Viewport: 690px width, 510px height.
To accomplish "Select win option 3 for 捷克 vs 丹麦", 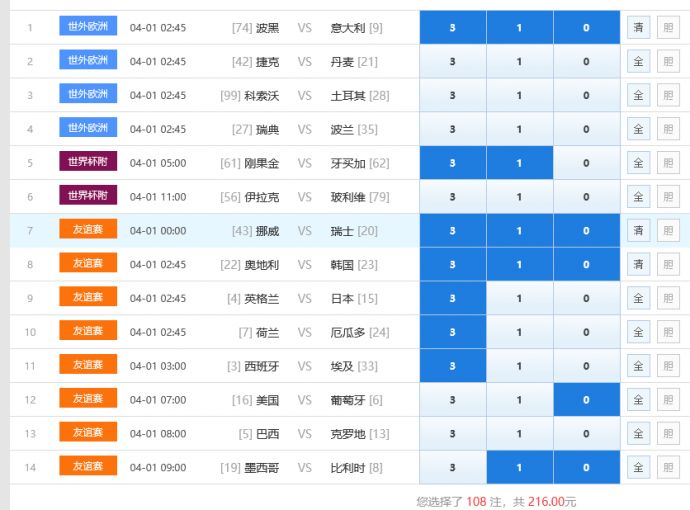I will pos(452,62).
